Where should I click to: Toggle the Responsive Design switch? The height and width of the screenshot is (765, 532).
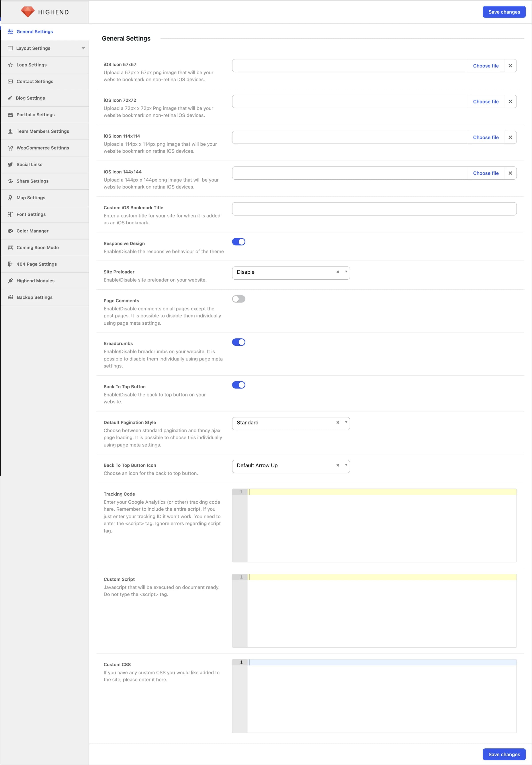coord(239,242)
